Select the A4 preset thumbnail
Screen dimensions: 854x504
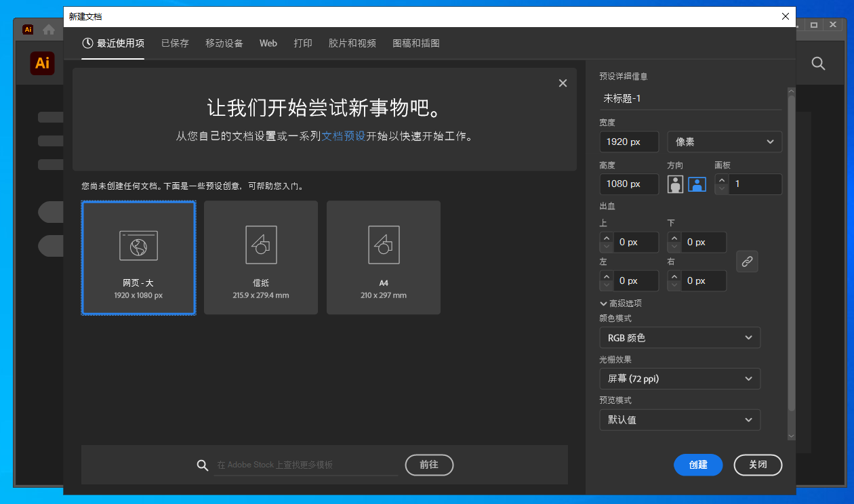[384, 257]
